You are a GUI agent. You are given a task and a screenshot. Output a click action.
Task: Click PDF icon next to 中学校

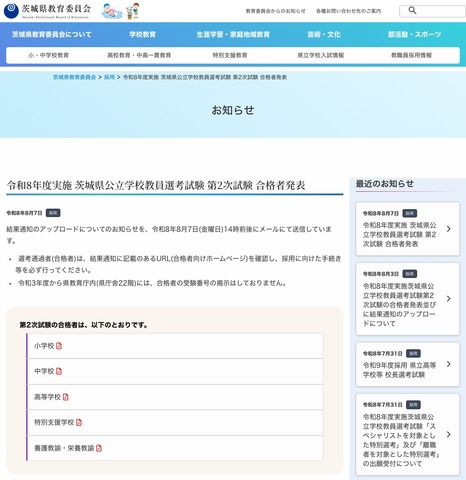point(59,371)
